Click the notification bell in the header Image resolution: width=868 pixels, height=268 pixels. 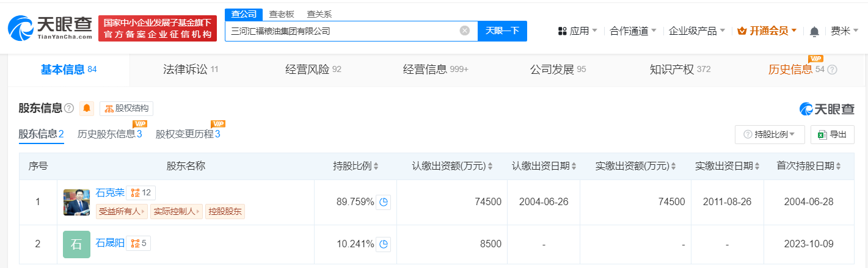814,31
